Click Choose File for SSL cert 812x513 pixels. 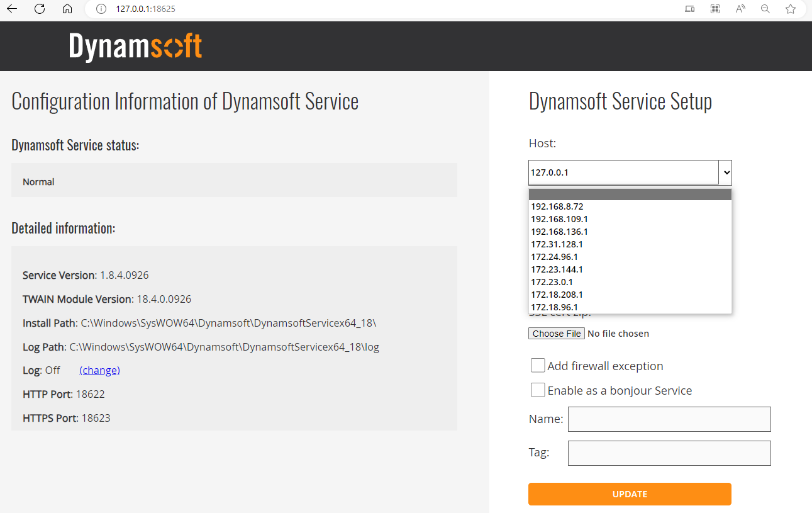[x=557, y=334]
